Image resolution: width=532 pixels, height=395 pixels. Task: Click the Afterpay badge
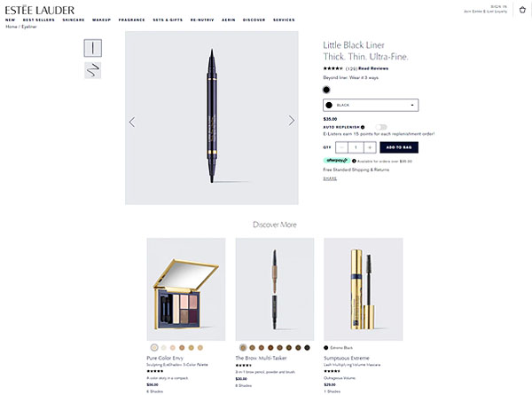tap(336, 161)
